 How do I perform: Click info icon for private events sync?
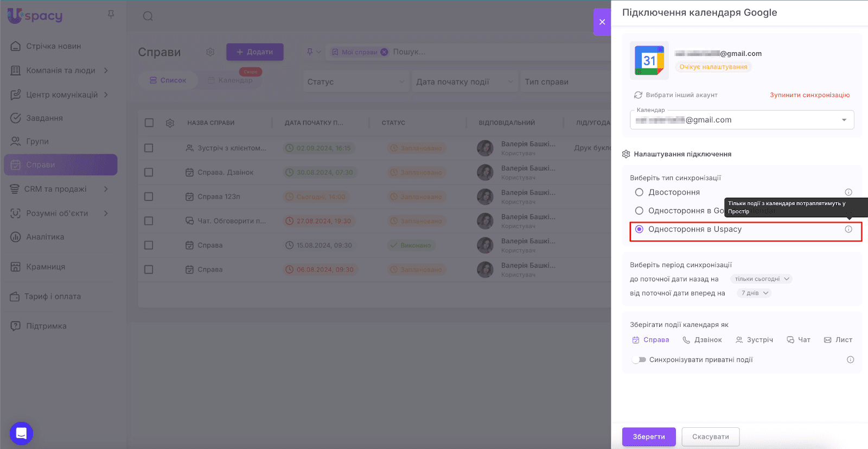850,359
